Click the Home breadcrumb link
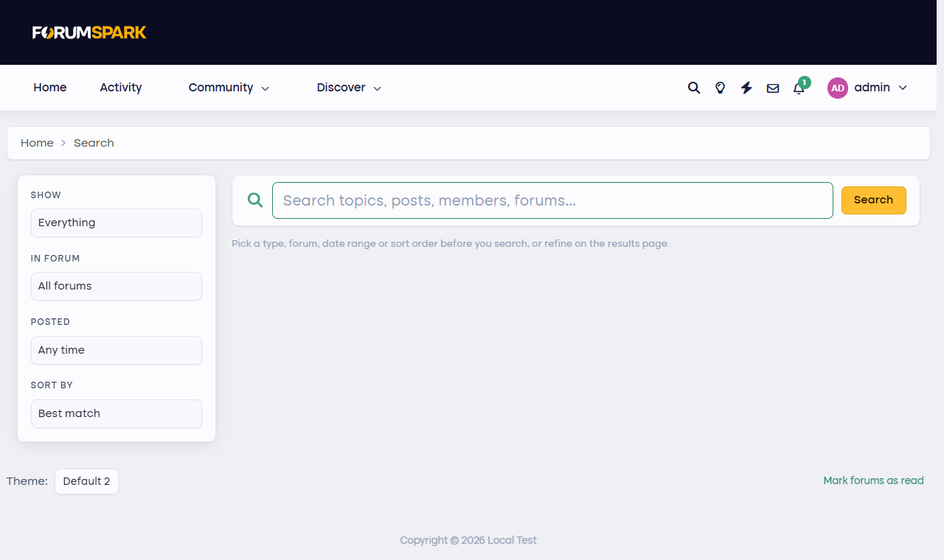Screen dimensions: 944x560 click(x=37, y=143)
